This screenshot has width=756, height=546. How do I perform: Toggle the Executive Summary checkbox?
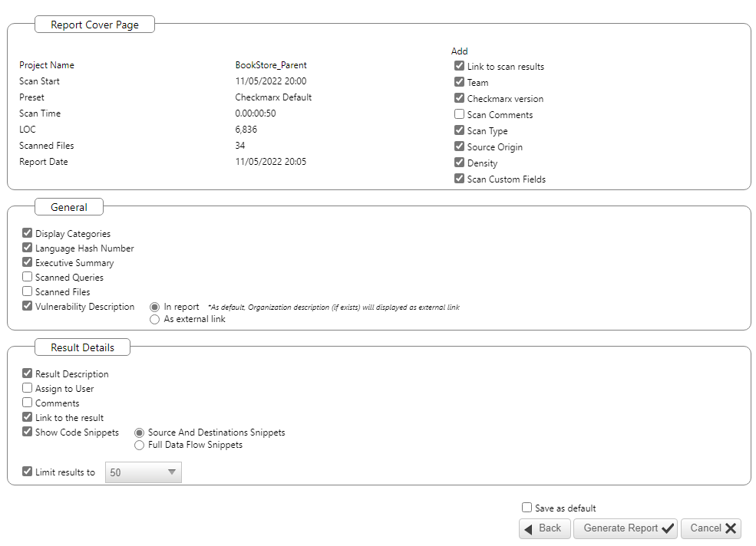[28, 262]
